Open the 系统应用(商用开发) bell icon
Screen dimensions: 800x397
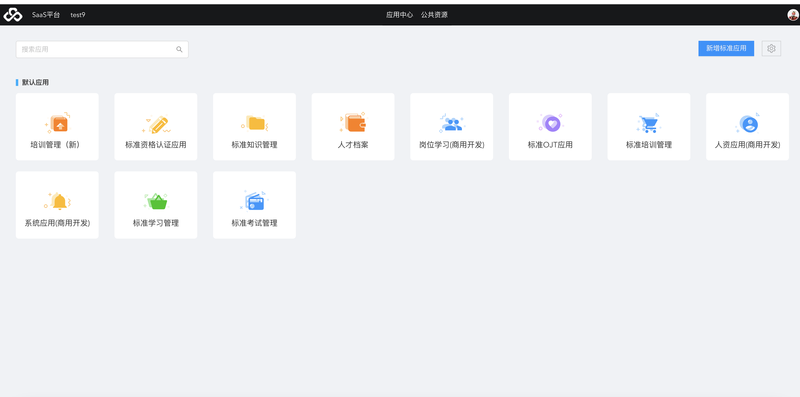coord(58,201)
